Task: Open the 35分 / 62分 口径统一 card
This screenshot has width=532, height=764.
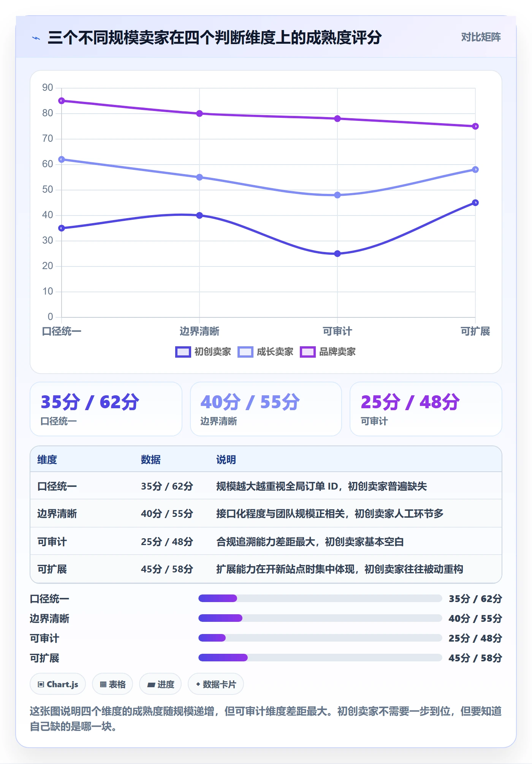Action: click(106, 409)
